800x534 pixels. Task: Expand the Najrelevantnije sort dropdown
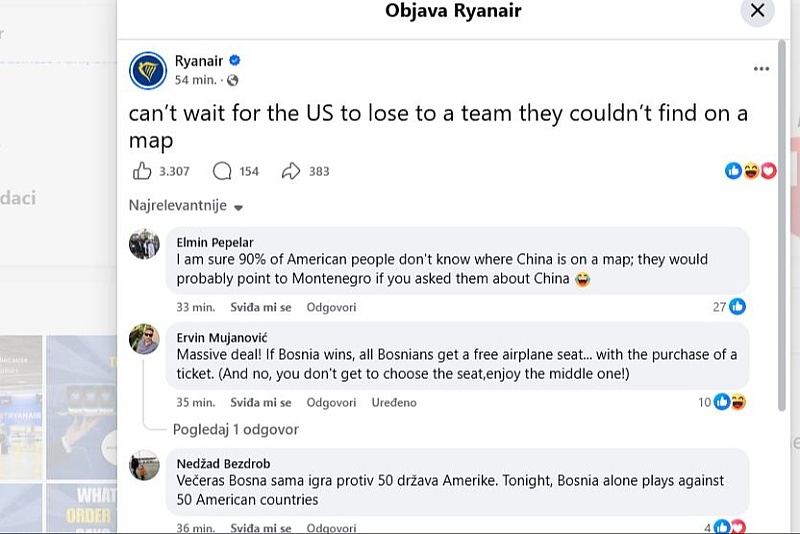pos(186,206)
